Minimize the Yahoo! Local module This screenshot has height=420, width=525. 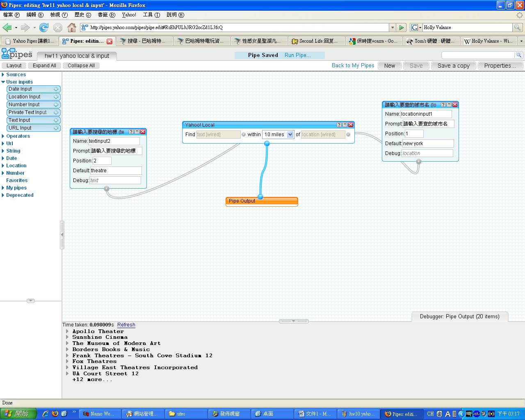(345, 125)
